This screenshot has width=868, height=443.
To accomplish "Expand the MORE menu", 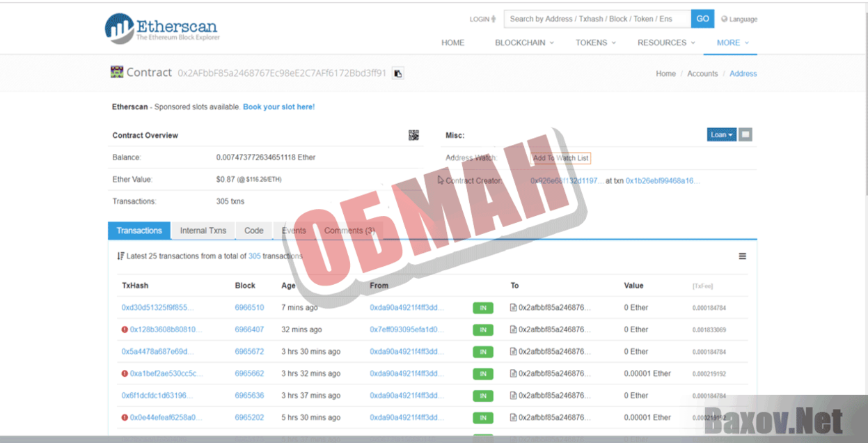I will pos(732,42).
